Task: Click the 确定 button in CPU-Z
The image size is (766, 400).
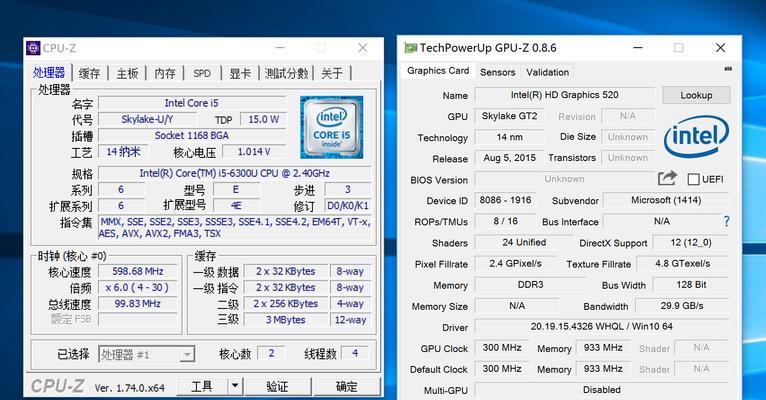Action: 347,386
